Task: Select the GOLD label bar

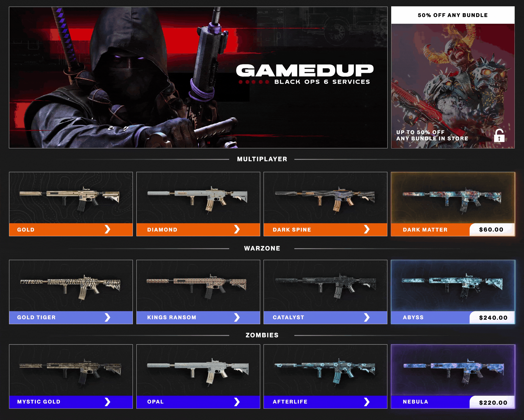Action: [x=71, y=230]
